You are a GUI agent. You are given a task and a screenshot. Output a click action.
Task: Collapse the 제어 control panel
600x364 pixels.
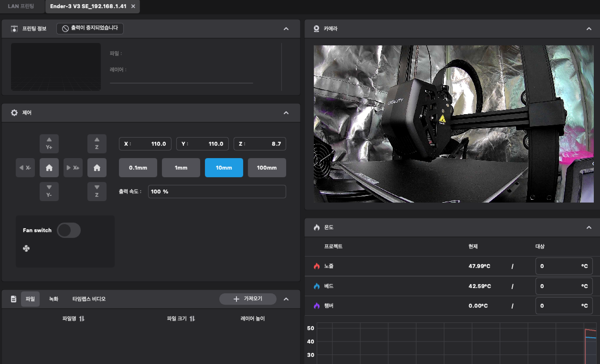pyautogui.click(x=286, y=113)
